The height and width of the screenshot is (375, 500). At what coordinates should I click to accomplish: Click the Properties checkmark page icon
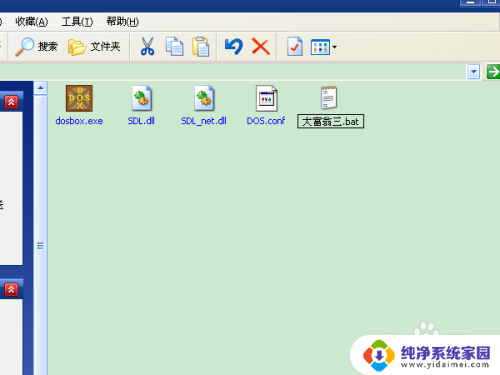(295, 46)
